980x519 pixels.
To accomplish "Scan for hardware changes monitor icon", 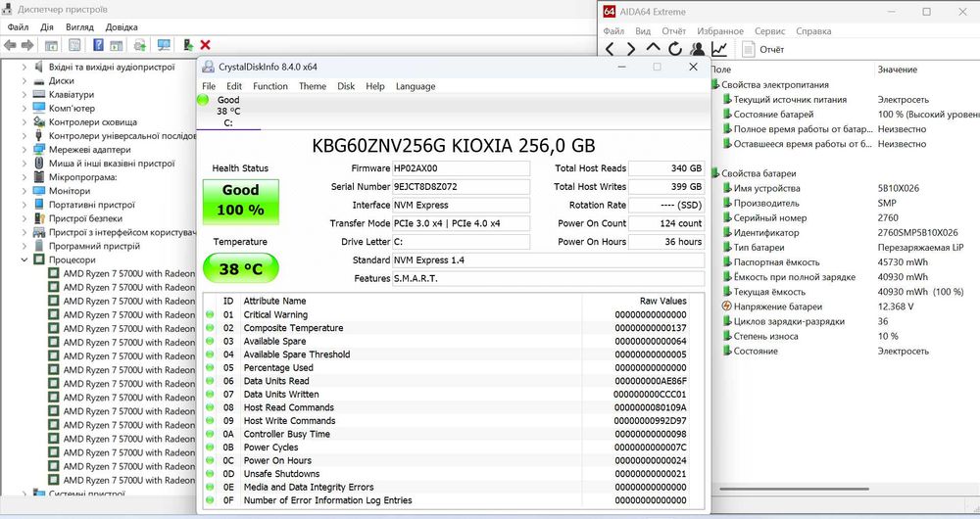I will 164,45.
